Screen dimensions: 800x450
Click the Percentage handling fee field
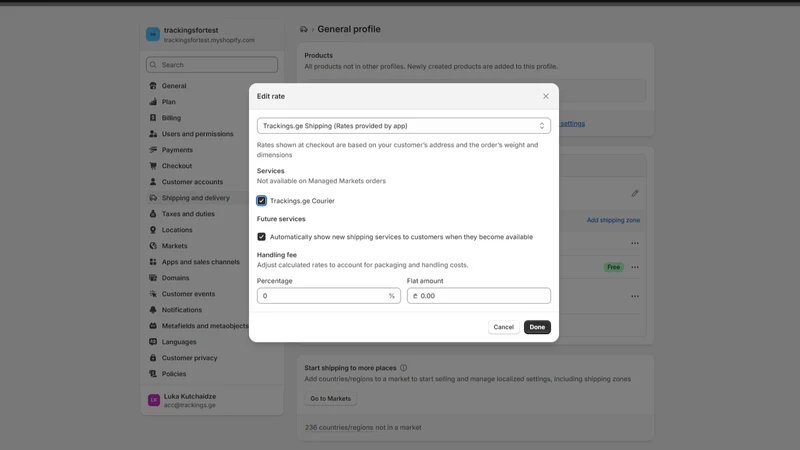click(x=329, y=296)
